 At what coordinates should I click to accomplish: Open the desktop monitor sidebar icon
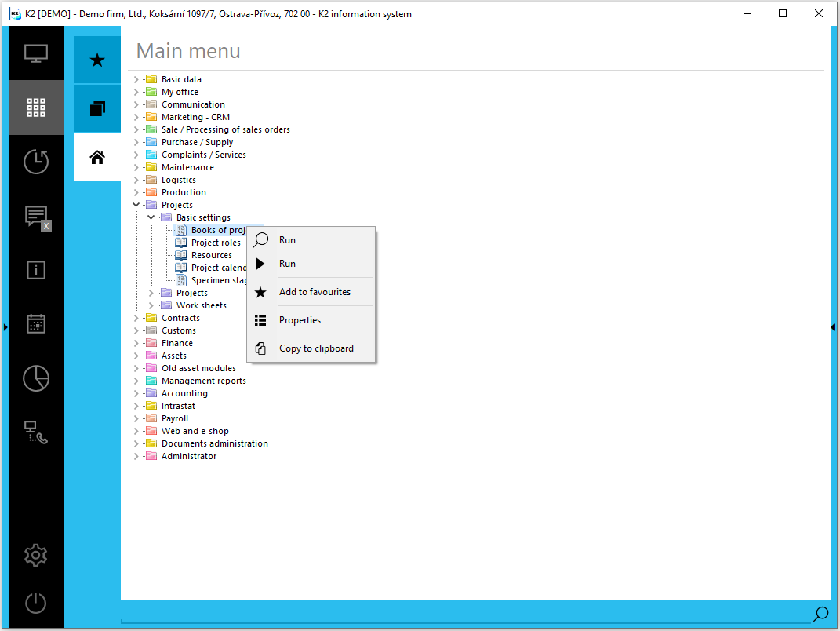coord(36,53)
